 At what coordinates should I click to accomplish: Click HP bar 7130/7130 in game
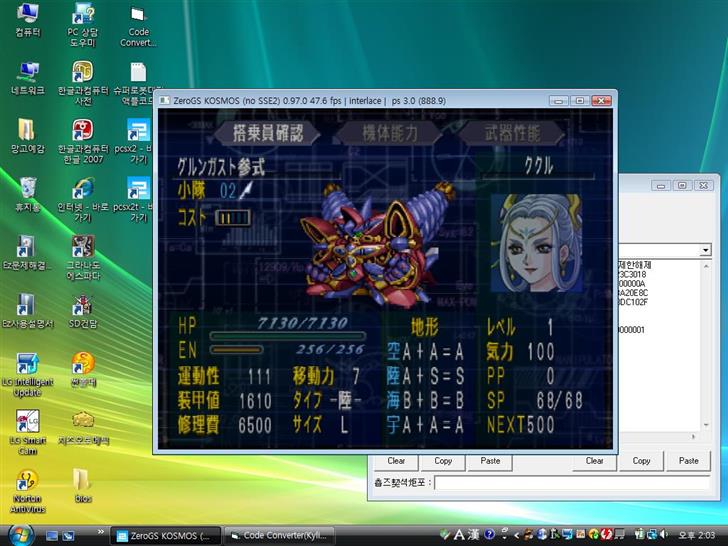click(x=288, y=335)
